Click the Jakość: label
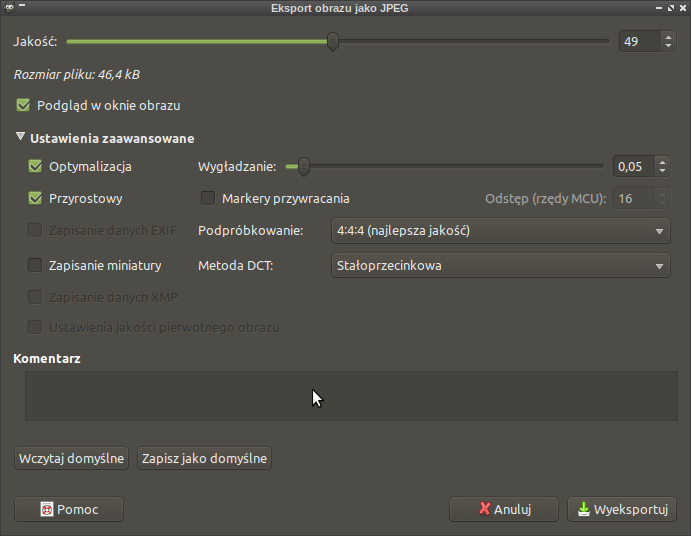 [35, 41]
